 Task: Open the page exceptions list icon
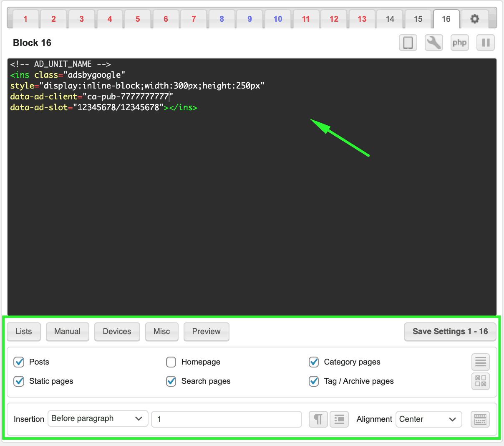[x=481, y=362]
